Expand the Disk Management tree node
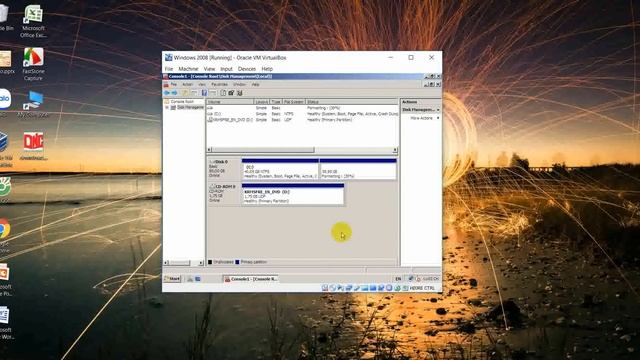Screen dimensions: 640x360 (x=167, y=107)
